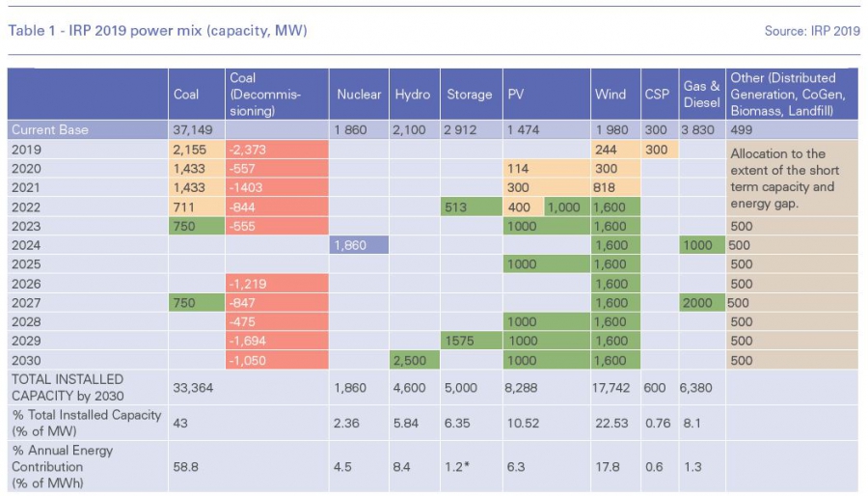The width and height of the screenshot is (868, 496).
Task: Click the Storage column header
Action: (470, 95)
